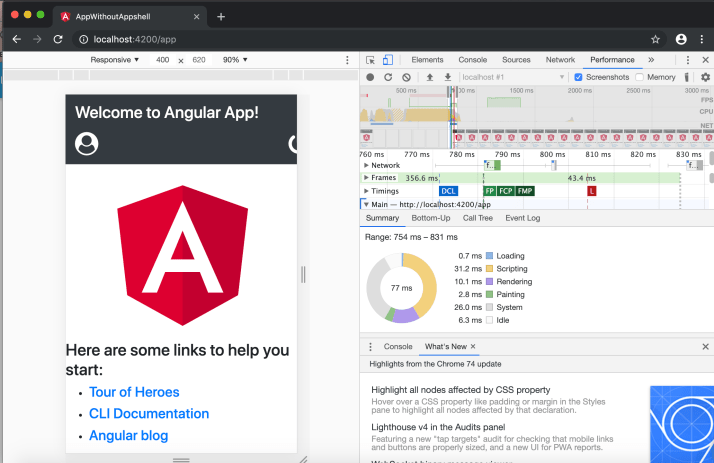Switch to the Elements tab
This screenshot has width=714, height=463.
click(427, 60)
